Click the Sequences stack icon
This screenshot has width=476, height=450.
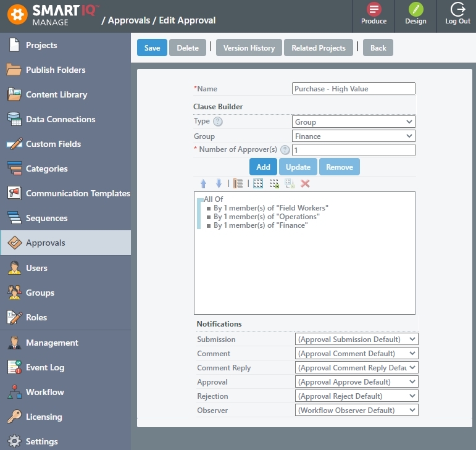[x=14, y=218]
